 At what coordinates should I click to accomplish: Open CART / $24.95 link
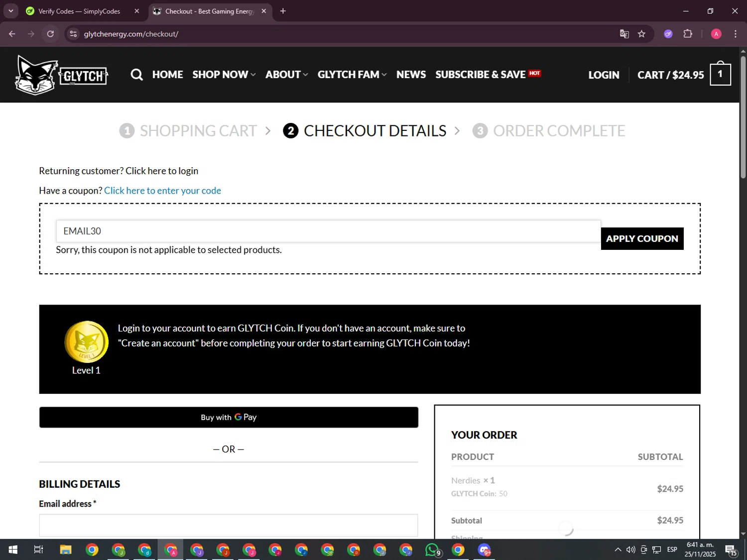pyautogui.click(x=670, y=75)
